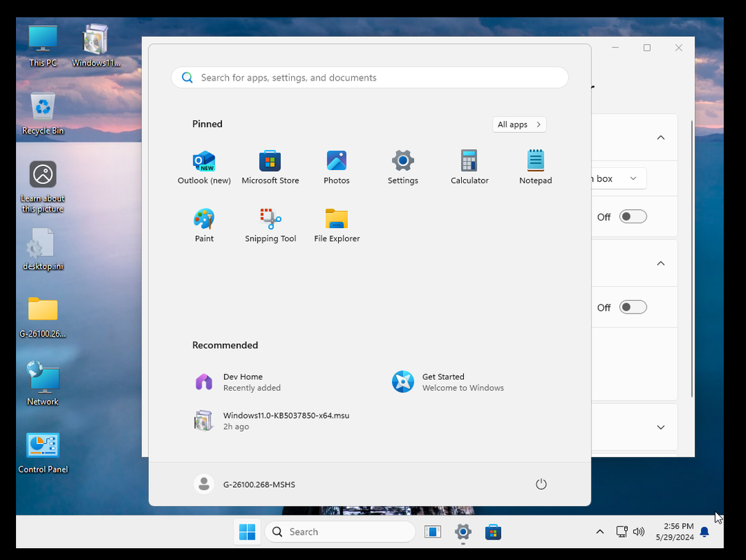Open the 'box' dropdown in Settings window
The image size is (746, 560).
pyautogui.click(x=619, y=178)
